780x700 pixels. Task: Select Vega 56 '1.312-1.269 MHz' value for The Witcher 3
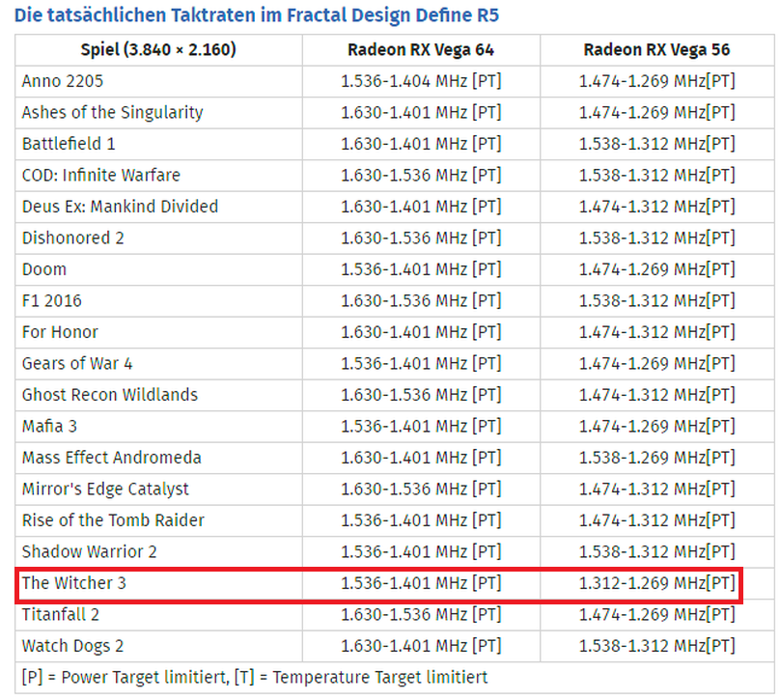point(656,582)
